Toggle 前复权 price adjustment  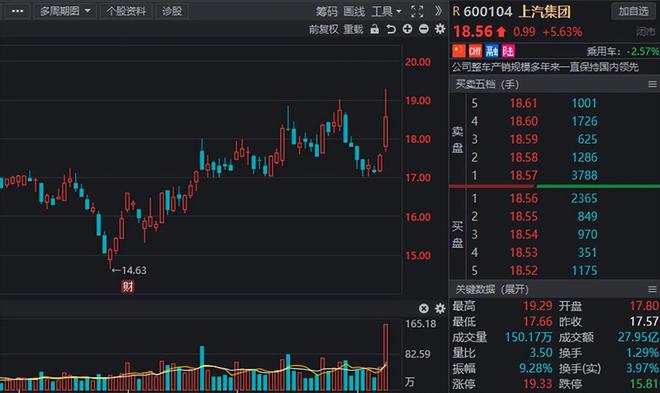[x=323, y=29]
